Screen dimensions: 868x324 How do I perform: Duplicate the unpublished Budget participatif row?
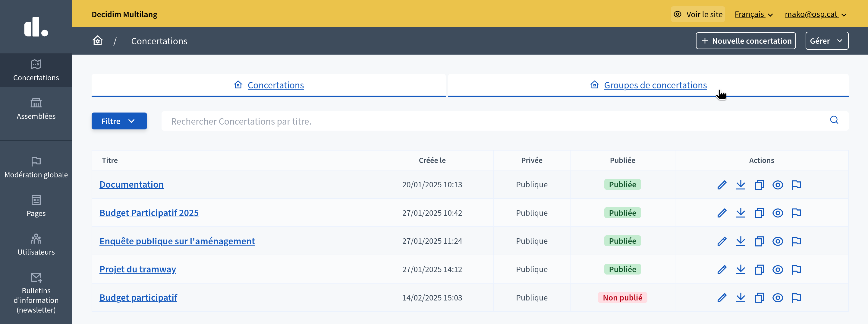pos(759,298)
